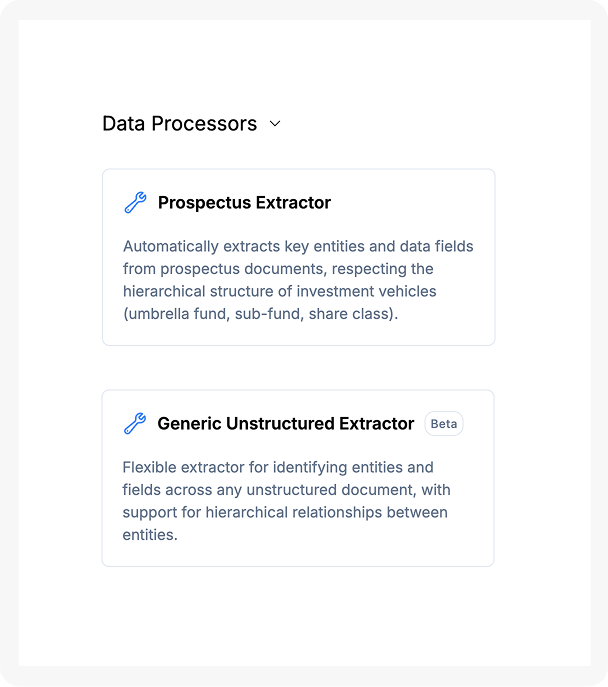The image size is (608, 687).
Task: Open the Prospectus Extractor title
Action: (244, 203)
